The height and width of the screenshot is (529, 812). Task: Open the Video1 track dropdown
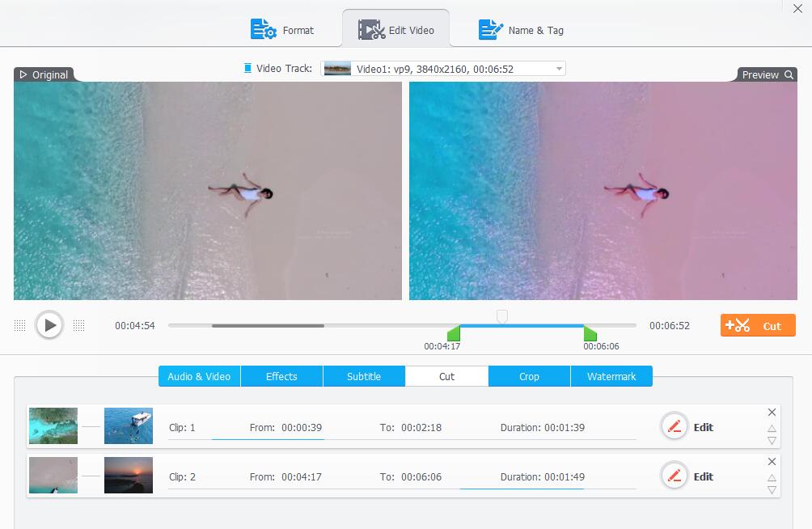[x=558, y=68]
